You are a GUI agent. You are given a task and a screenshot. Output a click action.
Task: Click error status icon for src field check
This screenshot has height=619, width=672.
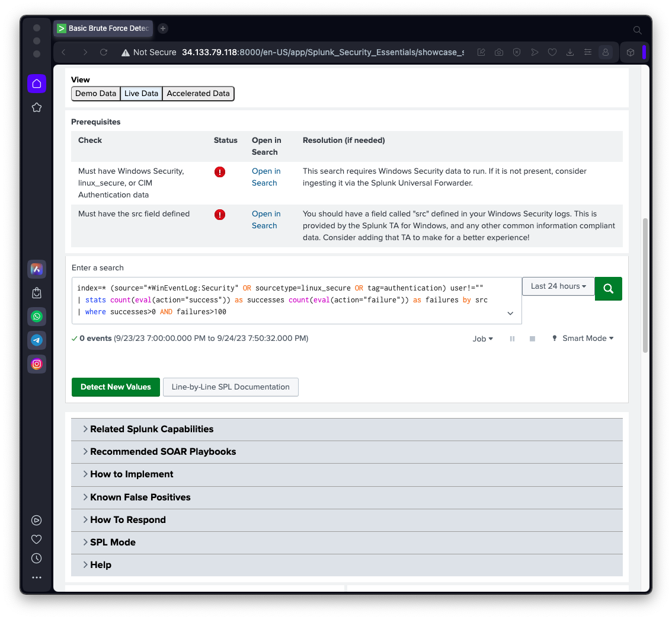point(220,215)
